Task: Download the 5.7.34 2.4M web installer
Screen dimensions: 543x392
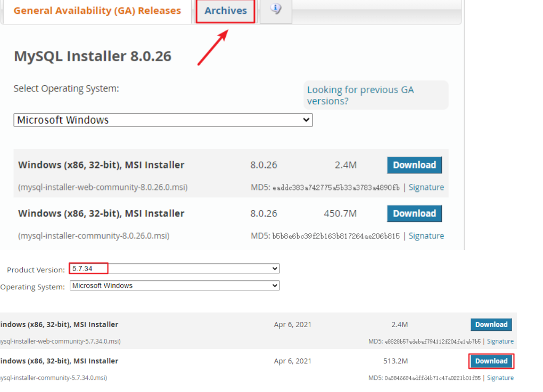Action: point(491,324)
